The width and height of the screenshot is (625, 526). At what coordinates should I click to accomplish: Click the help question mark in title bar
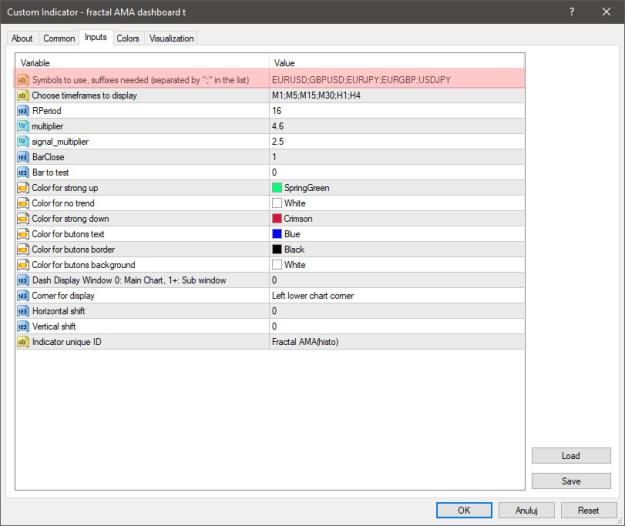coord(572,12)
